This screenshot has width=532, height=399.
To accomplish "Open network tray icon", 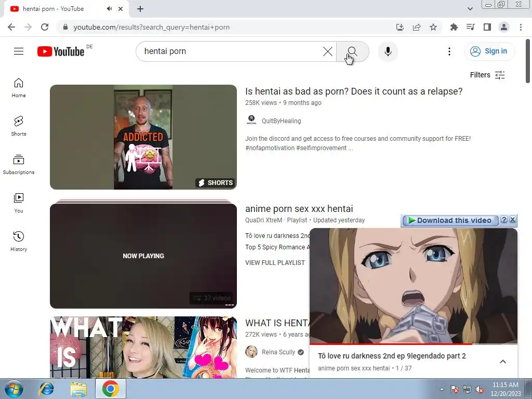I will click(x=467, y=390).
